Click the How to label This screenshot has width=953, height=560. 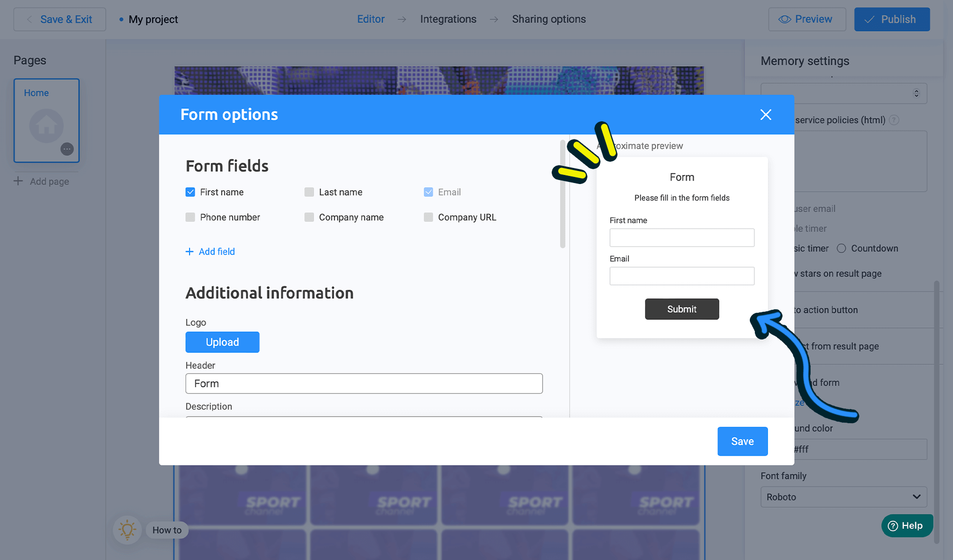[x=167, y=530]
